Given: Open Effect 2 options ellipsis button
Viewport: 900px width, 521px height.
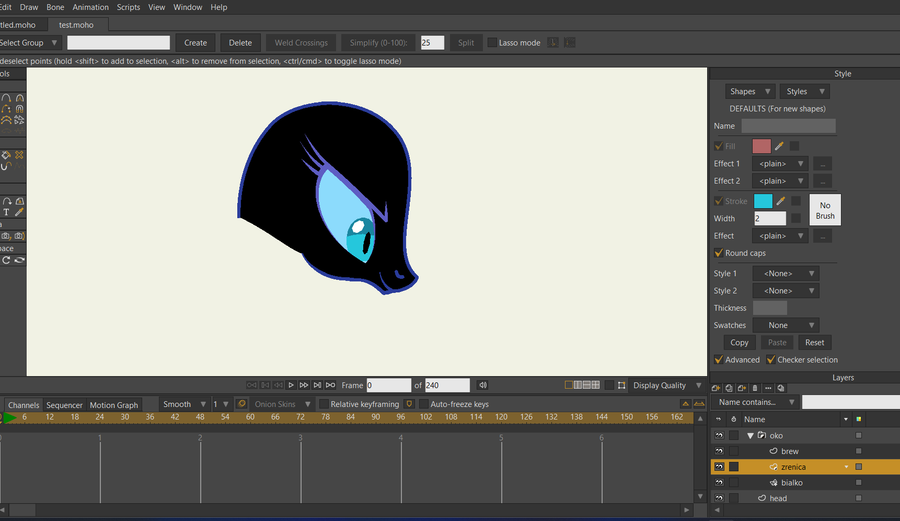Looking at the screenshot, I should pos(823,181).
